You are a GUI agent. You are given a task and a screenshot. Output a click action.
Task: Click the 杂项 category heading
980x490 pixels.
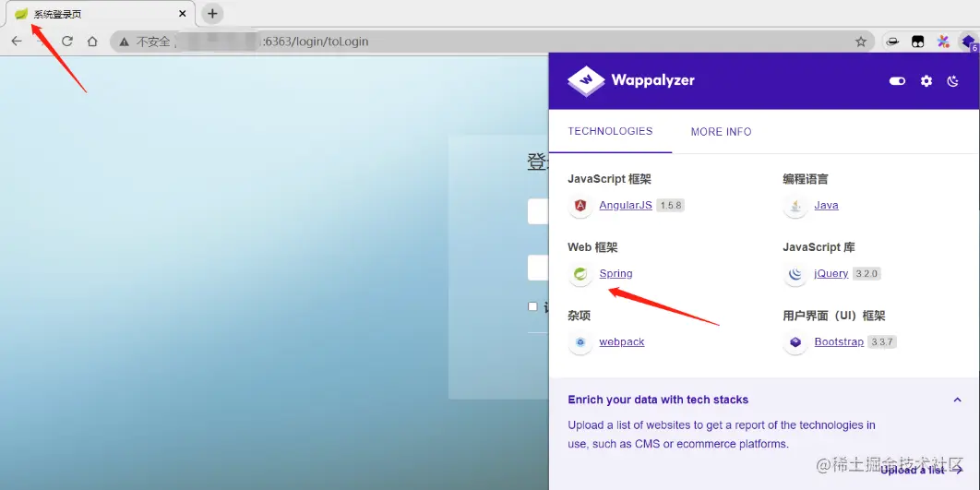click(579, 316)
